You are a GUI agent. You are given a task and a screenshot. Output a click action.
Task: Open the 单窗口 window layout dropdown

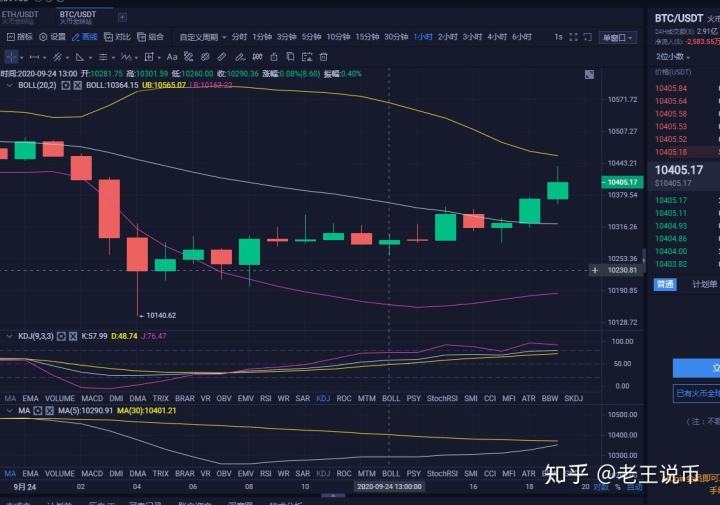pos(618,38)
